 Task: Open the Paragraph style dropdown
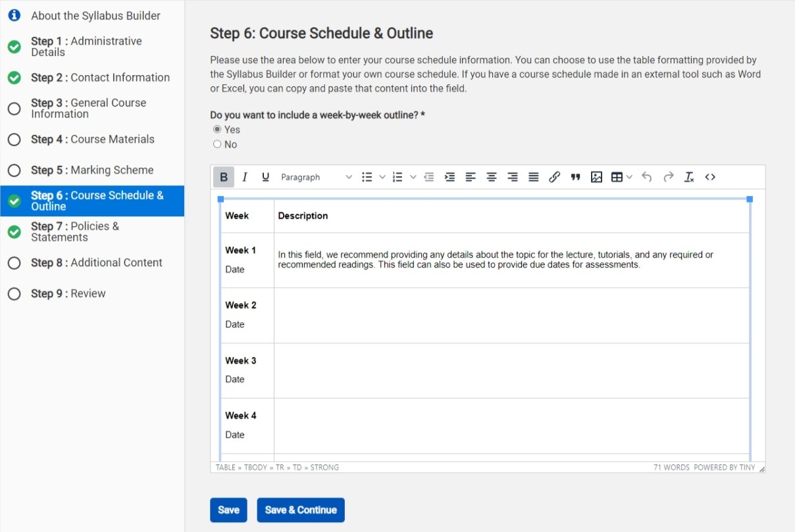pyautogui.click(x=316, y=177)
